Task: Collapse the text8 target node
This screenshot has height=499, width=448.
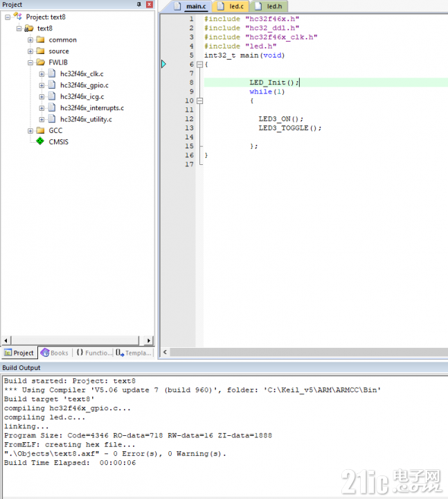Action: click(x=19, y=28)
